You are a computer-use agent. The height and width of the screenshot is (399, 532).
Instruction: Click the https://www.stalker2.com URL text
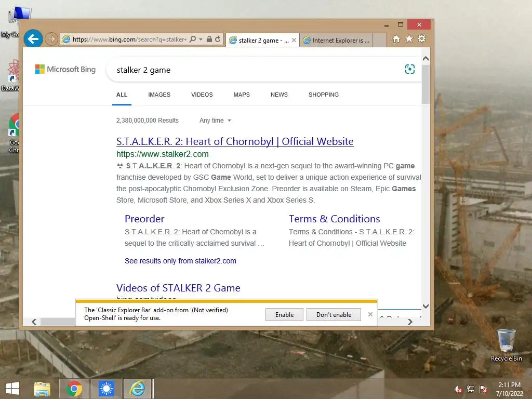(162, 154)
